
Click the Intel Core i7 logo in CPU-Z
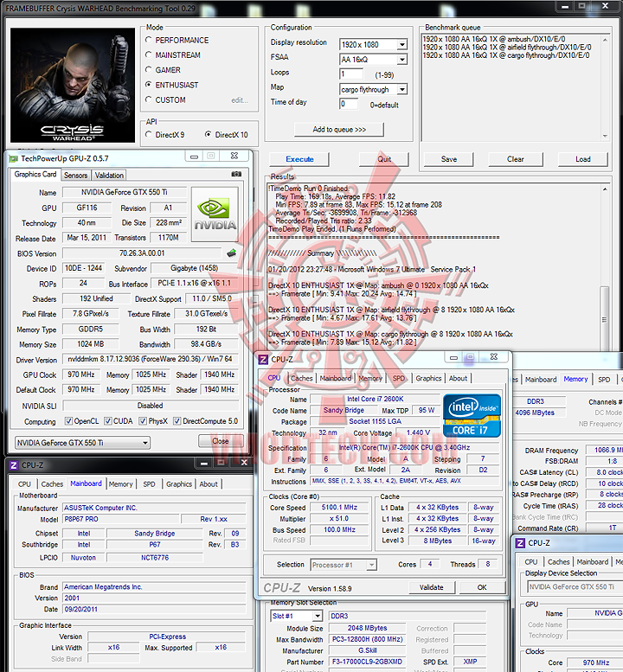tap(472, 416)
